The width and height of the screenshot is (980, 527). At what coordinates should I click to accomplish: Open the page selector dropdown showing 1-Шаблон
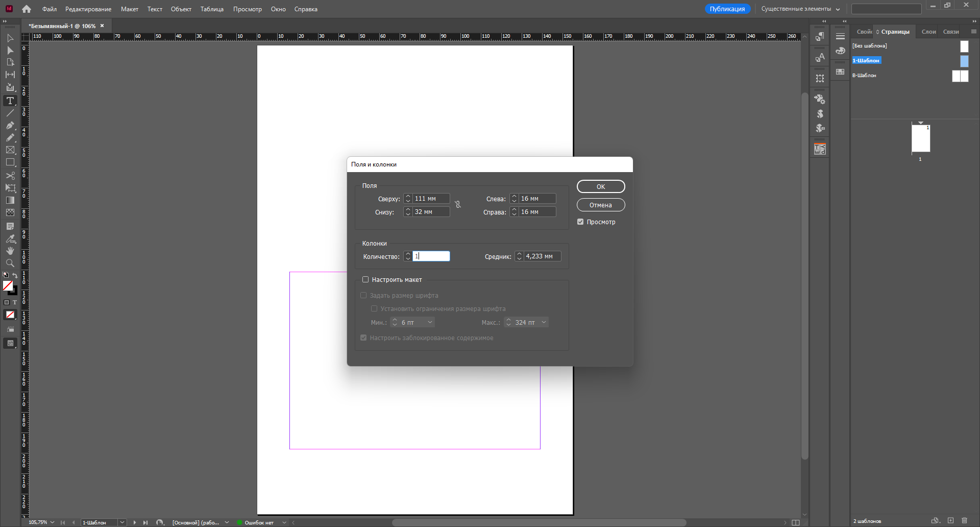(122, 522)
